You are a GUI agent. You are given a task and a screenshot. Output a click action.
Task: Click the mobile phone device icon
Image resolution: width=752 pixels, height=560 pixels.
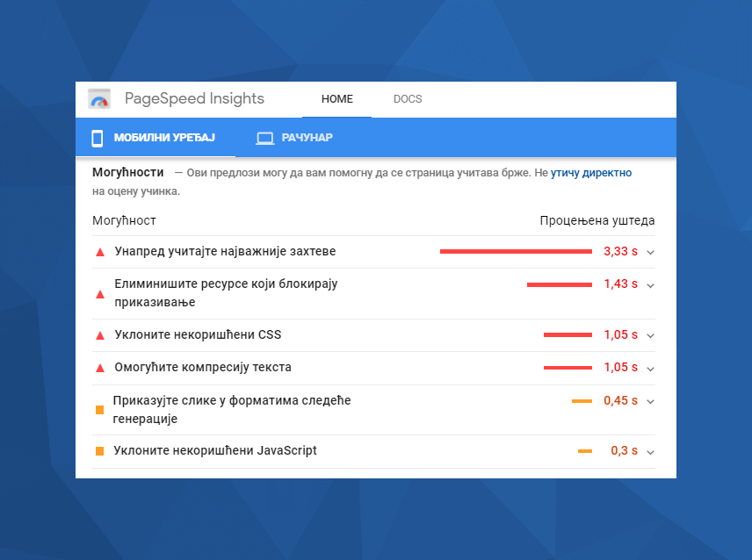(x=98, y=138)
